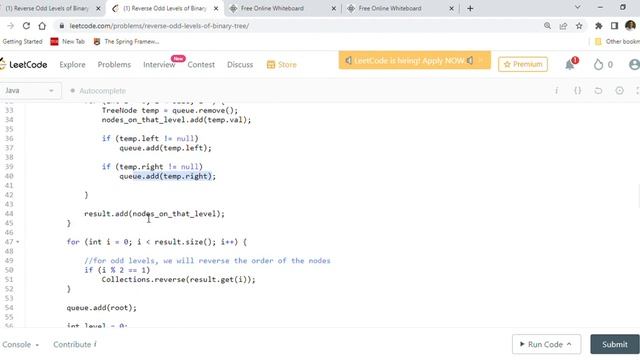Open new browser tab with plus

point(470,8)
